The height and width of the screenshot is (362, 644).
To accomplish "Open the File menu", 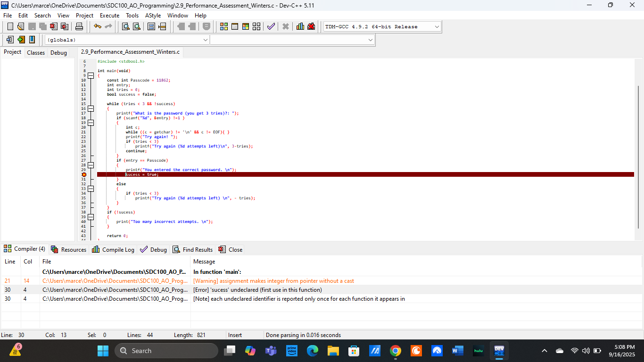I will [8, 16].
